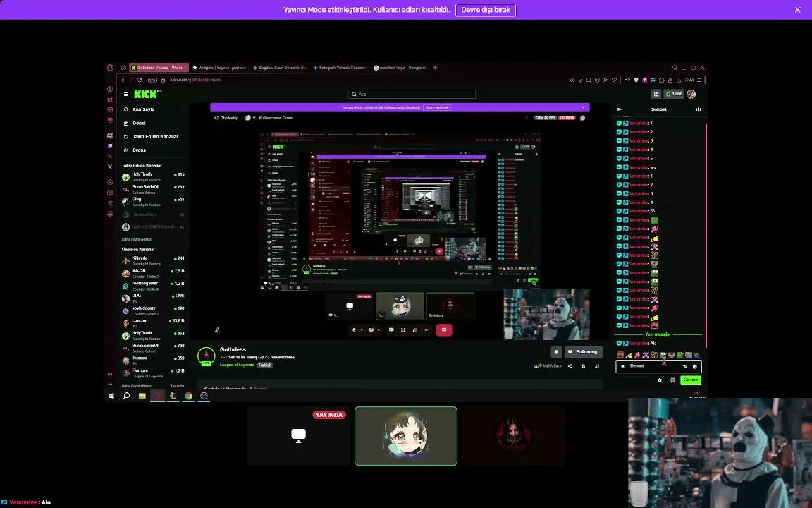Open the activities grid icon in call controls
This screenshot has height=508, width=812.
pos(403,330)
